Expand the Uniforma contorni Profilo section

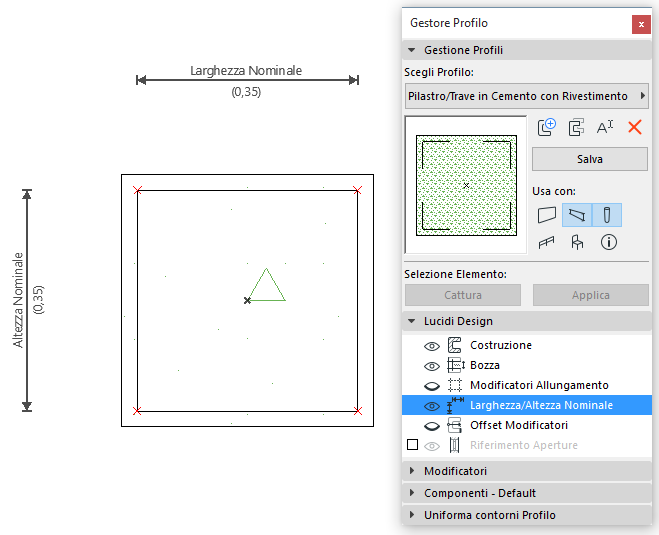tap(412, 514)
